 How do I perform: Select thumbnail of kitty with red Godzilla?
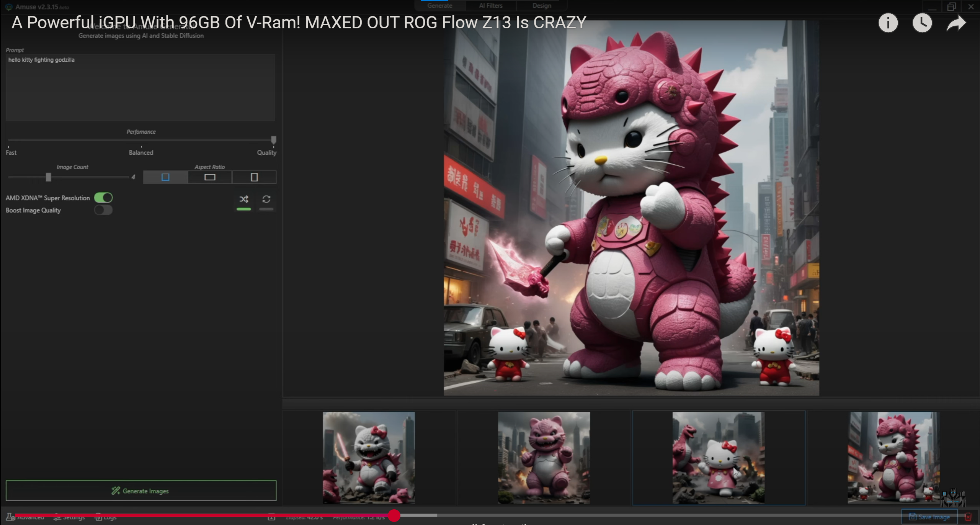719,458
